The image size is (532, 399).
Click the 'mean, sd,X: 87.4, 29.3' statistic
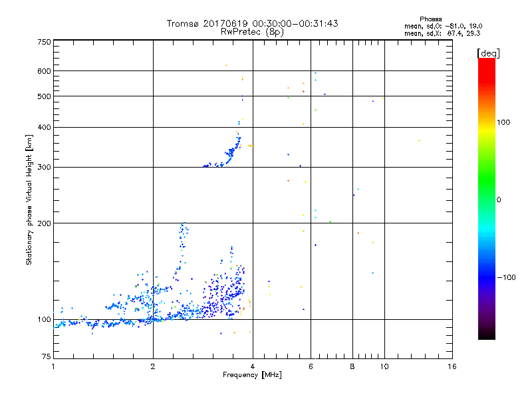(442, 33)
